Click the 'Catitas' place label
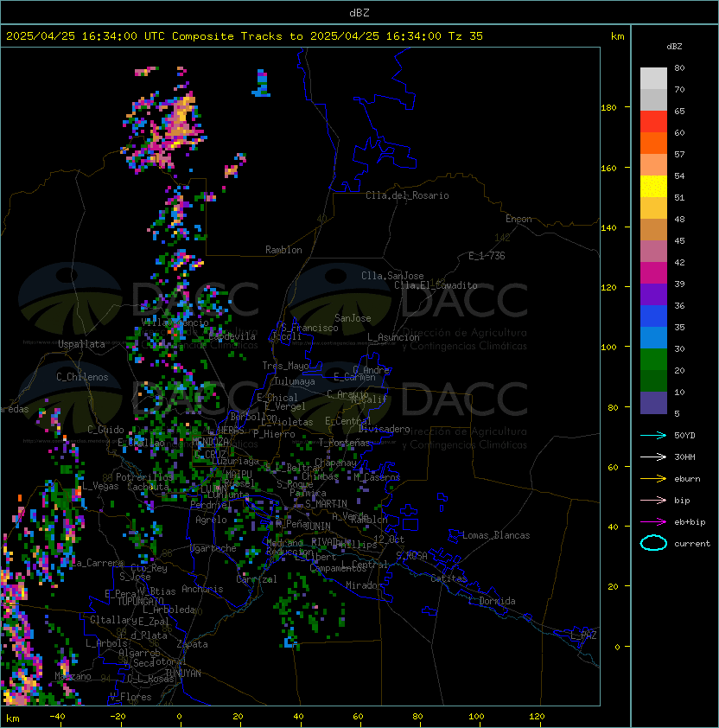 449,578
